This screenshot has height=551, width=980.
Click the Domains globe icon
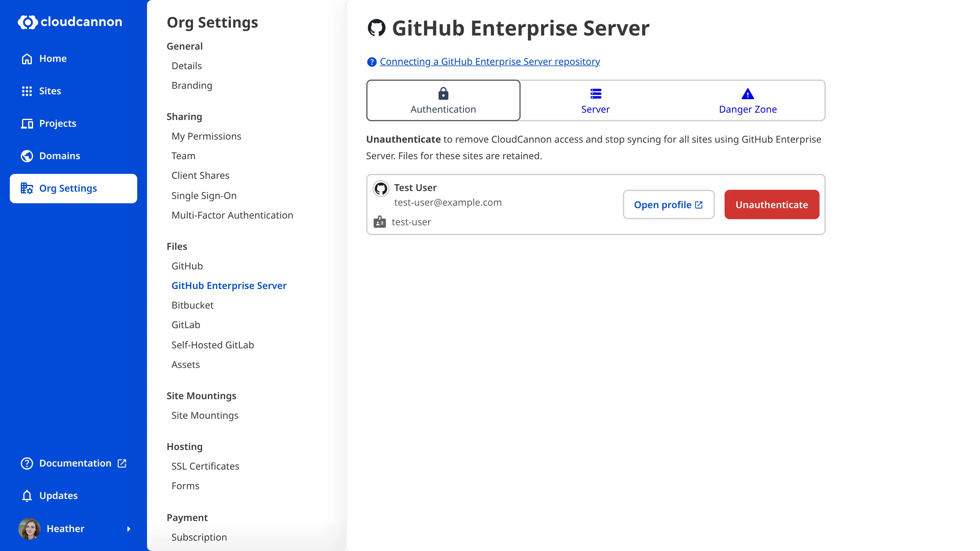point(27,156)
